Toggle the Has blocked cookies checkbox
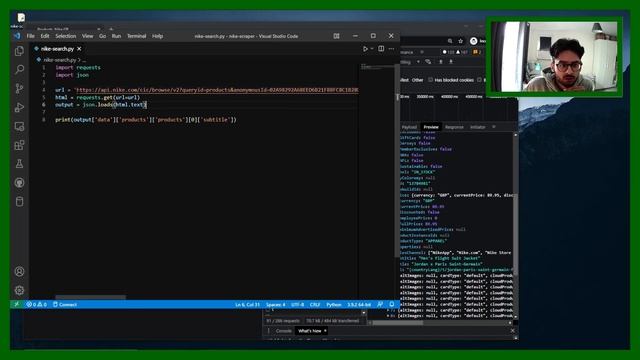The image size is (640, 360). (x=431, y=80)
